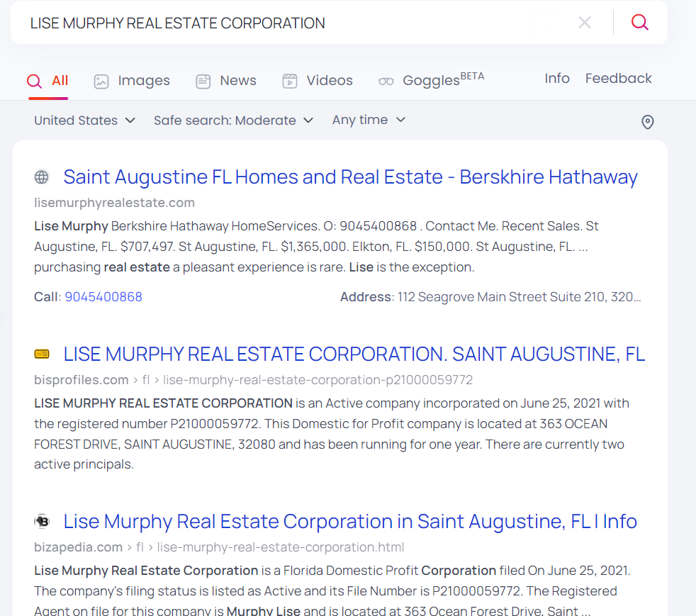The width and height of the screenshot is (696, 616).
Task: Click the Videos tab play icon
Action: 290,82
